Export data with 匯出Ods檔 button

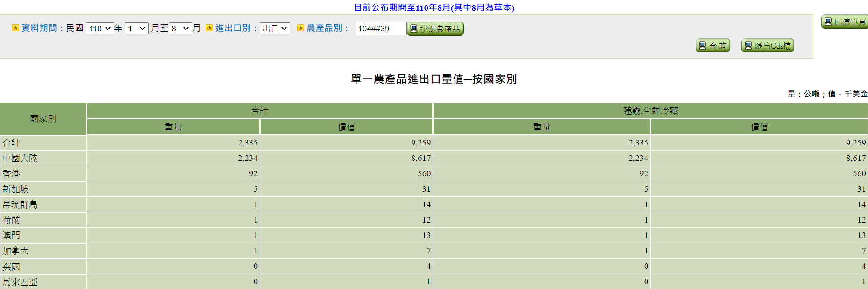coord(768,46)
